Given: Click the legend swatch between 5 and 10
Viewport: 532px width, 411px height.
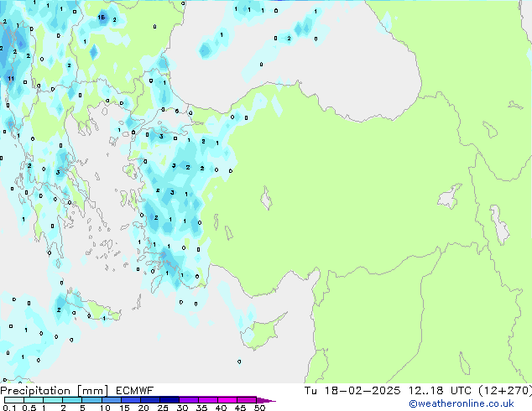Looking at the screenshot, I should (x=91, y=400).
